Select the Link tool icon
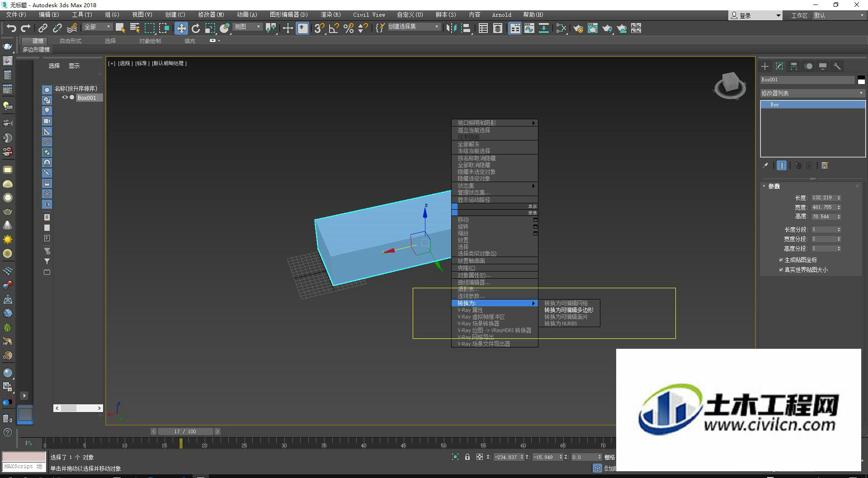Screen dimensions: 868x478 tap(42, 28)
